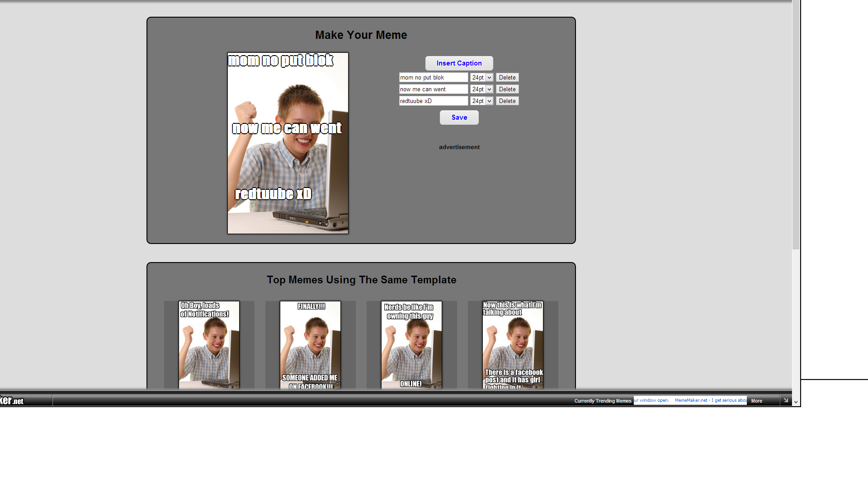
Task: Open font size dropdown for 'mom no put blok'
Action: (481, 78)
